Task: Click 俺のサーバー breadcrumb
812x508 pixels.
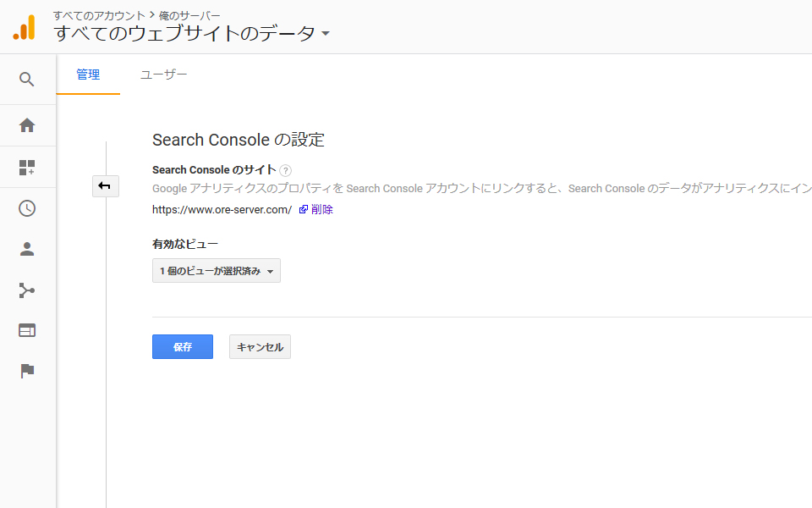Action: (189, 15)
